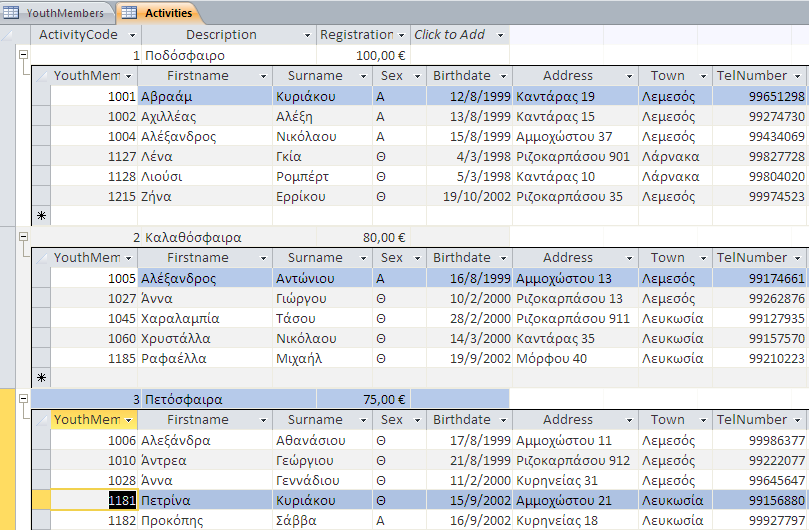The height and width of the screenshot is (530, 809).
Task: Click surname cell Αθανάσιου
Action: pyautogui.click(x=322, y=440)
